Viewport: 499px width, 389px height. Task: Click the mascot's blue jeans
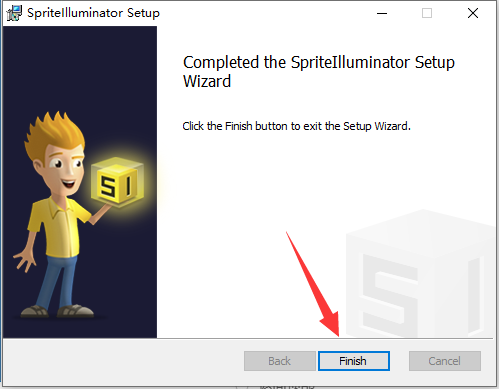pyautogui.click(x=56, y=282)
